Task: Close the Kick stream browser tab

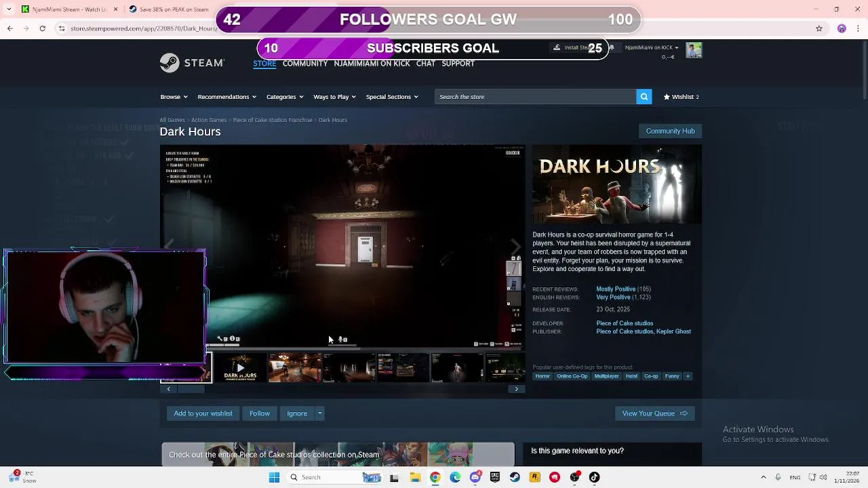Action: click(x=115, y=9)
